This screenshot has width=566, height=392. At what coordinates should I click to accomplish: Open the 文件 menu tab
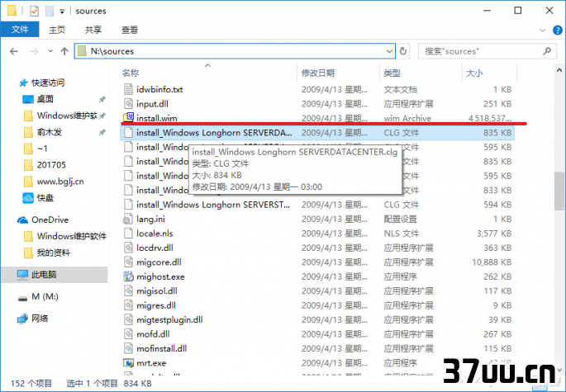click(x=20, y=29)
